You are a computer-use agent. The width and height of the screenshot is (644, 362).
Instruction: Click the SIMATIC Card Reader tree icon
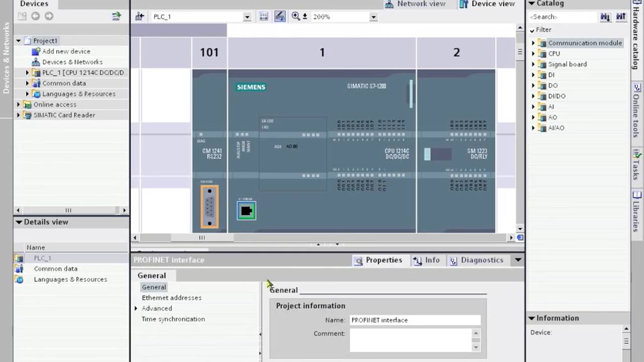coord(27,115)
